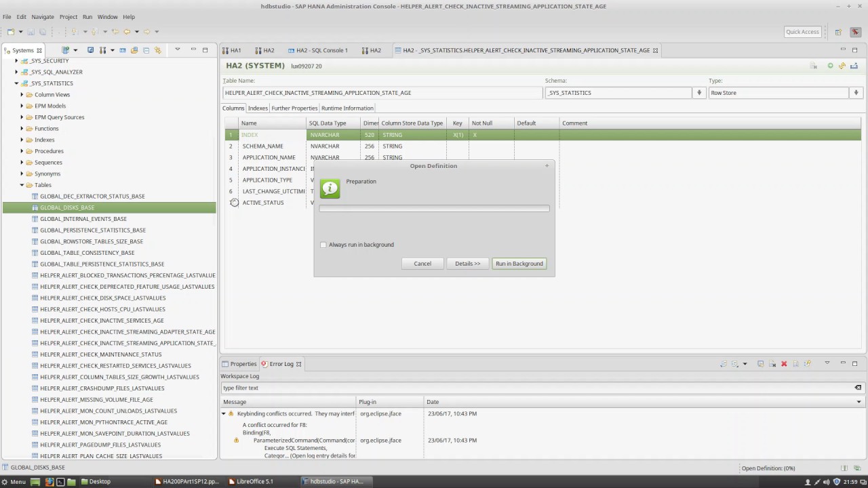
Task: Click Last Edit Location arrow icon
Action: pyautogui.click(x=115, y=31)
